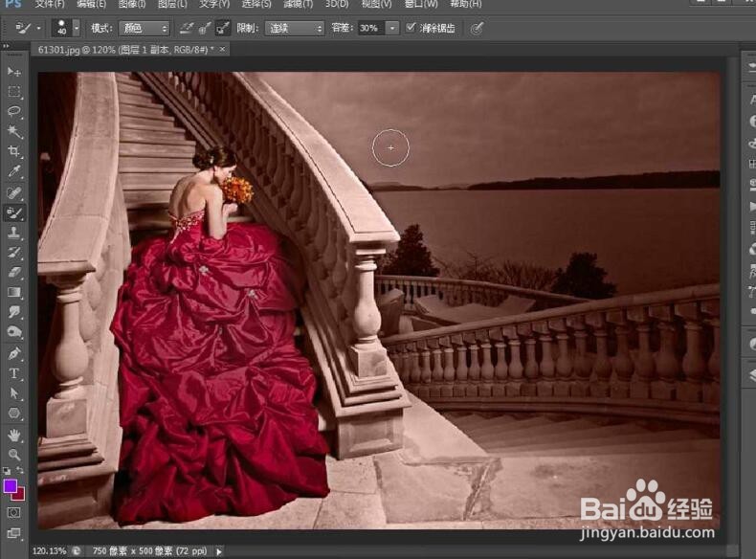This screenshot has height=559, width=756.
Task: Click the dark red background color swatch
Action: (20, 494)
